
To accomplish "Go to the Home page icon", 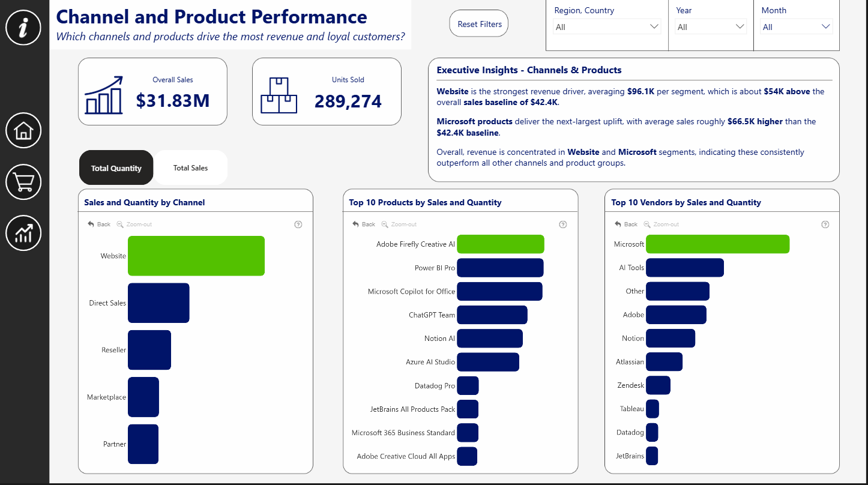I will click(x=23, y=130).
